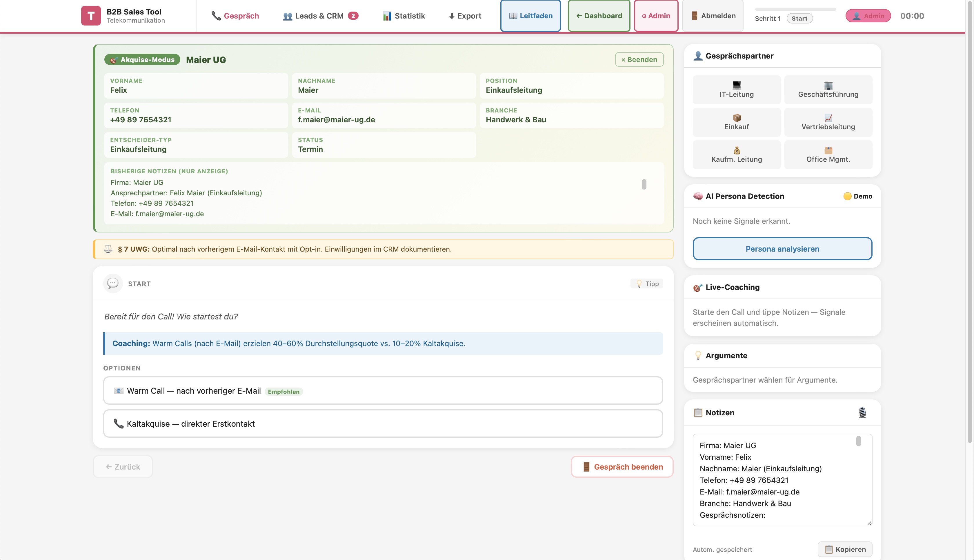Click the 00:00 call timer
Image resolution: width=974 pixels, height=560 pixels.
(912, 16)
